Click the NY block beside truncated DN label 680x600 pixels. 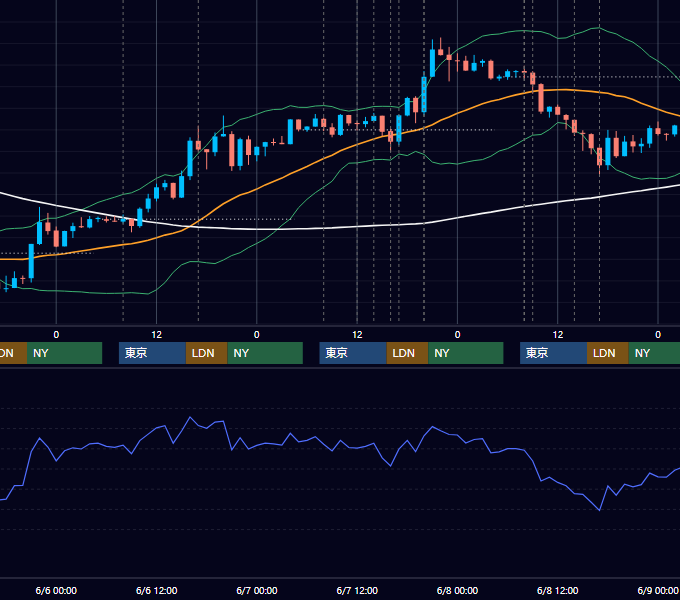pyautogui.click(x=64, y=353)
